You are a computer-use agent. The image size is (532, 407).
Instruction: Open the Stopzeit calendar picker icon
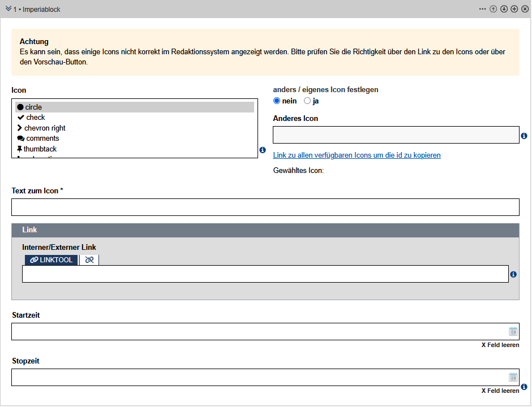click(513, 378)
